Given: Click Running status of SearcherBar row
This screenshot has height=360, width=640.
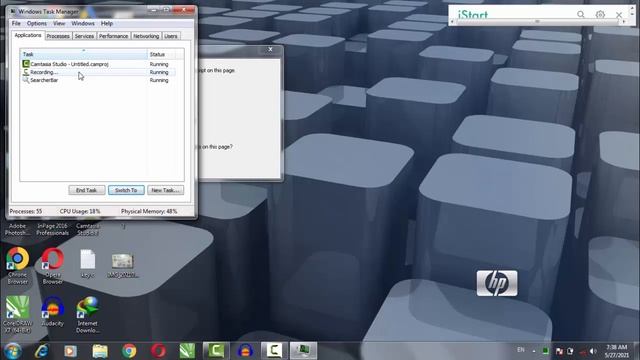Looking at the screenshot, I should [x=159, y=80].
